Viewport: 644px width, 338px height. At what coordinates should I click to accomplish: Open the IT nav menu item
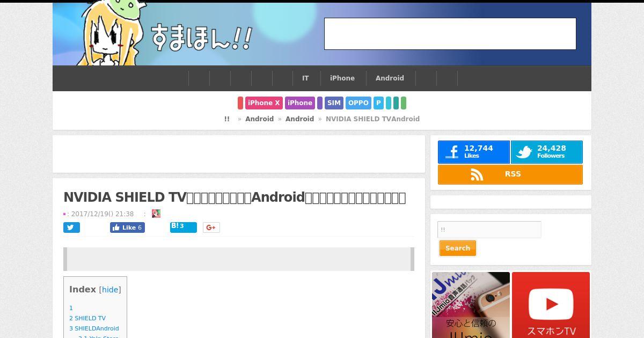[x=305, y=78]
